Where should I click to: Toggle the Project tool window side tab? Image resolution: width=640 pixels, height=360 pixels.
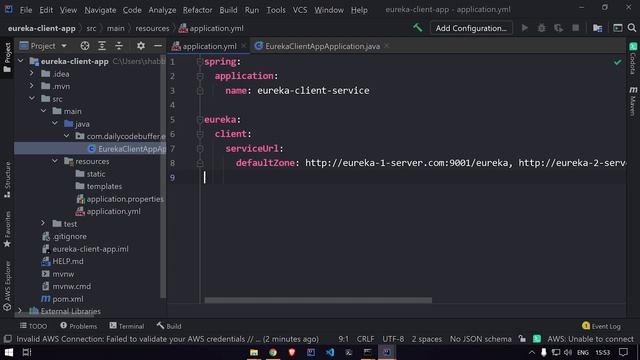pos(7,57)
